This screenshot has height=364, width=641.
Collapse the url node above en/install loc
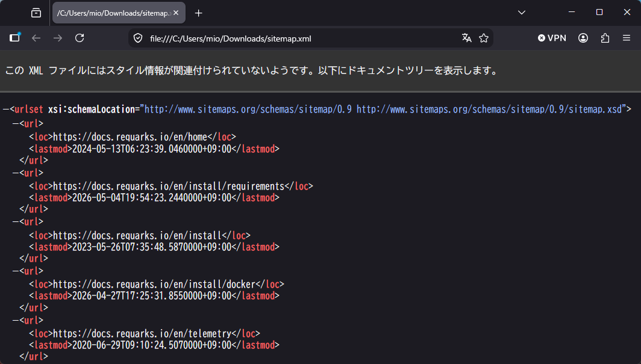(x=16, y=222)
